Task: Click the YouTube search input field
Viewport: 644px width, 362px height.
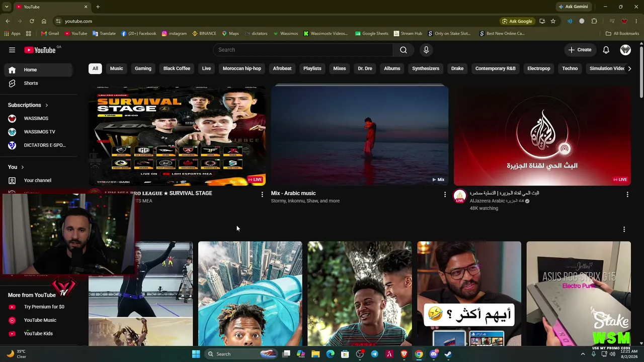Action: (x=303, y=50)
